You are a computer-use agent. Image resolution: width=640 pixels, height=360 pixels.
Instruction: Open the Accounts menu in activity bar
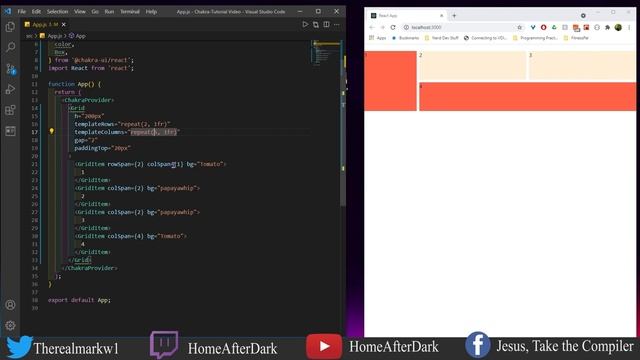10,305
